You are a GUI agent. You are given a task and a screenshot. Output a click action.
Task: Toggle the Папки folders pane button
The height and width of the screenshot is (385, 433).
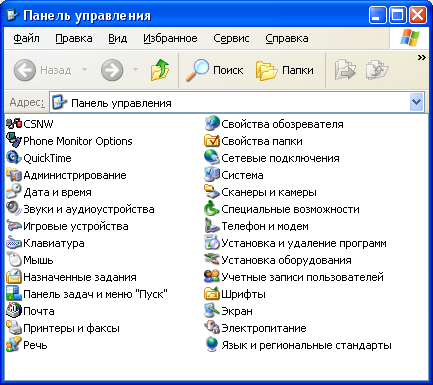pyautogui.click(x=285, y=70)
